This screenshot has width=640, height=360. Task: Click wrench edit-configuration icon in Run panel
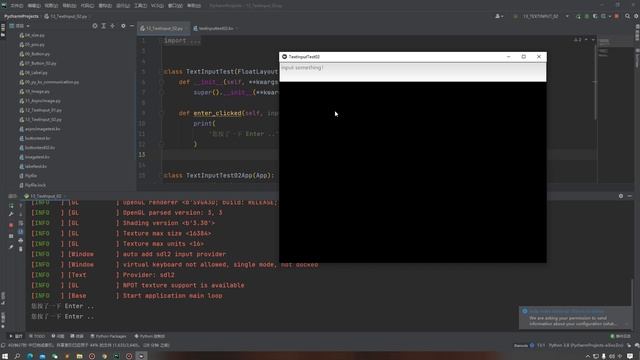pos(11,214)
